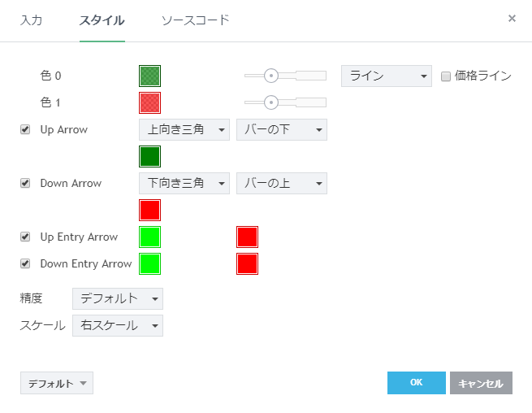Open the ソースコード tab
Image resolution: width=532 pixels, height=413 pixels.
click(x=195, y=20)
